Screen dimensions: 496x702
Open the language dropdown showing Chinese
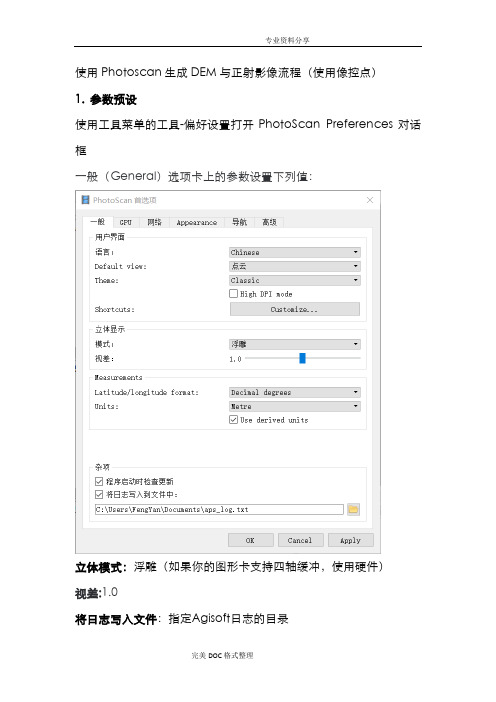(x=295, y=252)
